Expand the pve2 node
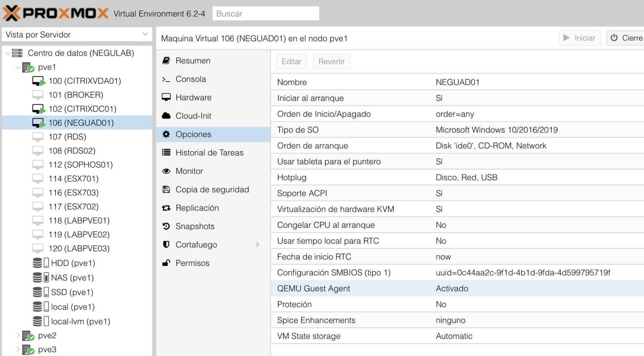The image size is (644, 356). click(17, 335)
